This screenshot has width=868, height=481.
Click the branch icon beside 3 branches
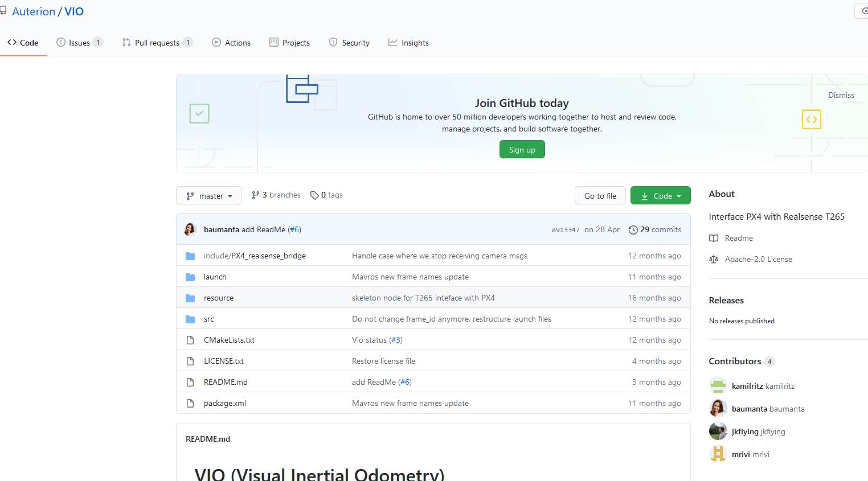pyautogui.click(x=256, y=195)
